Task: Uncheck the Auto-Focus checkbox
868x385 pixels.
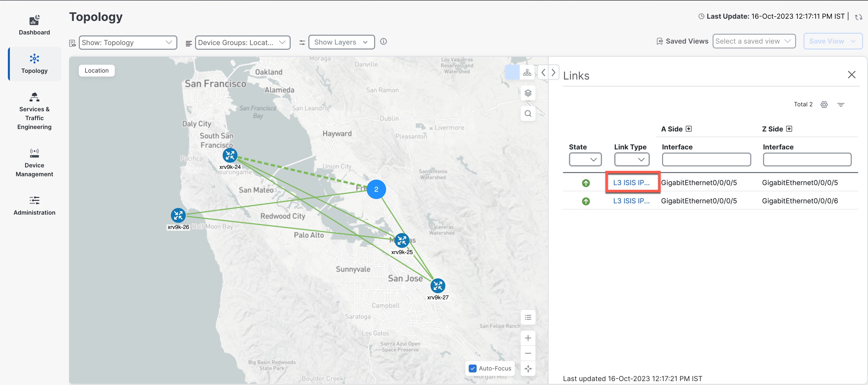Action: tap(473, 368)
